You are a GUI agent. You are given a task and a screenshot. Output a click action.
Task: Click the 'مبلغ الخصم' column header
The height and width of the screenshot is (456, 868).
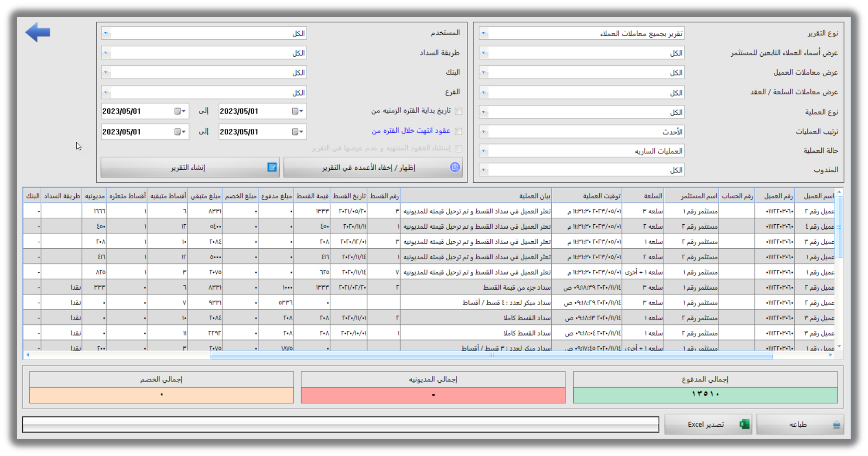coord(240,196)
